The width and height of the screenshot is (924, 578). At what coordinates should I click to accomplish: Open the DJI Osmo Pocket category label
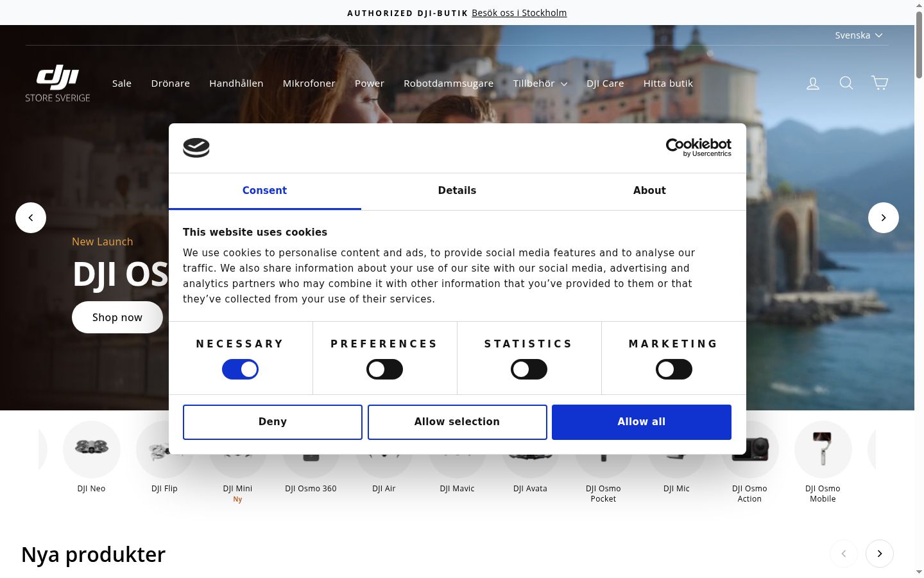604,494
